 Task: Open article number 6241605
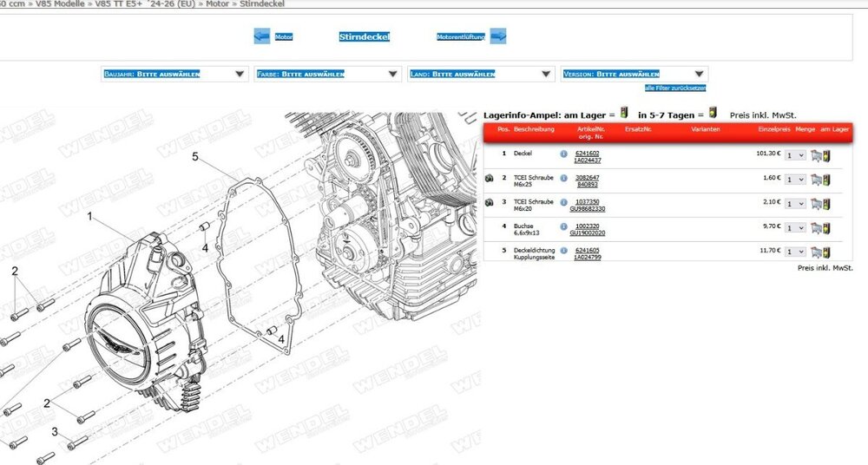(x=588, y=250)
